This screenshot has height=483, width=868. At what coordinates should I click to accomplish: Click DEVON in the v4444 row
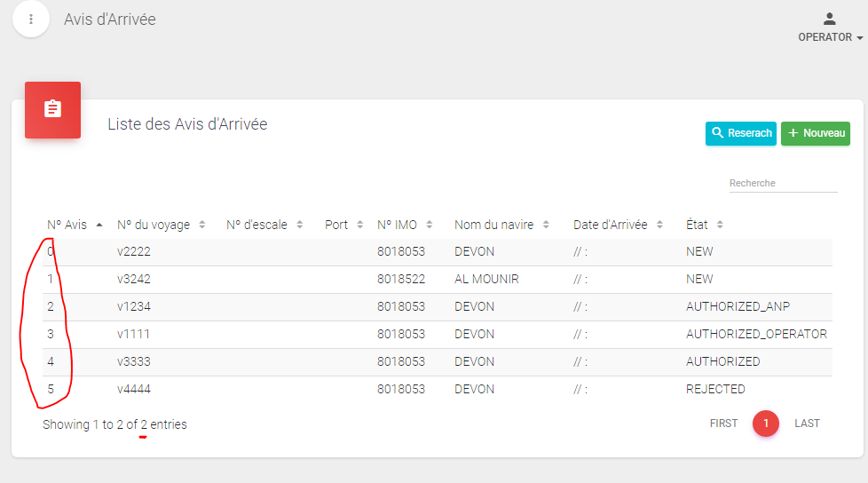click(475, 390)
